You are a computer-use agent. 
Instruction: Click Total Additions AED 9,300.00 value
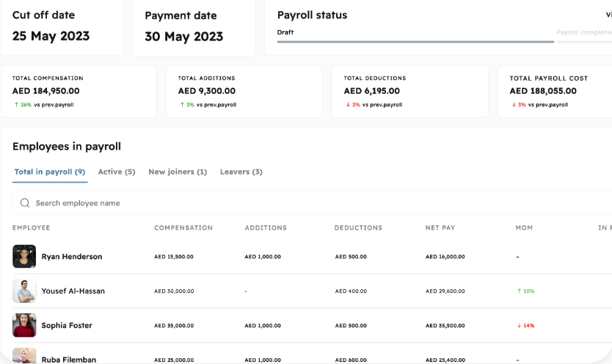point(207,91)
